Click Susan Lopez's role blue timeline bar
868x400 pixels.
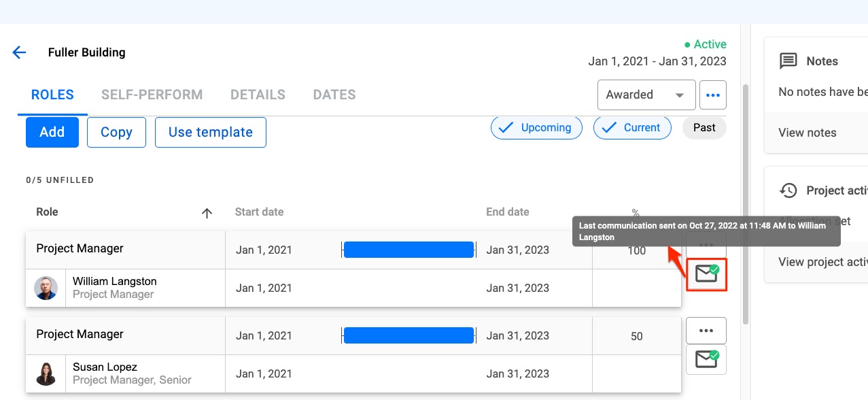pyautogui.click(x=409, y=335)
